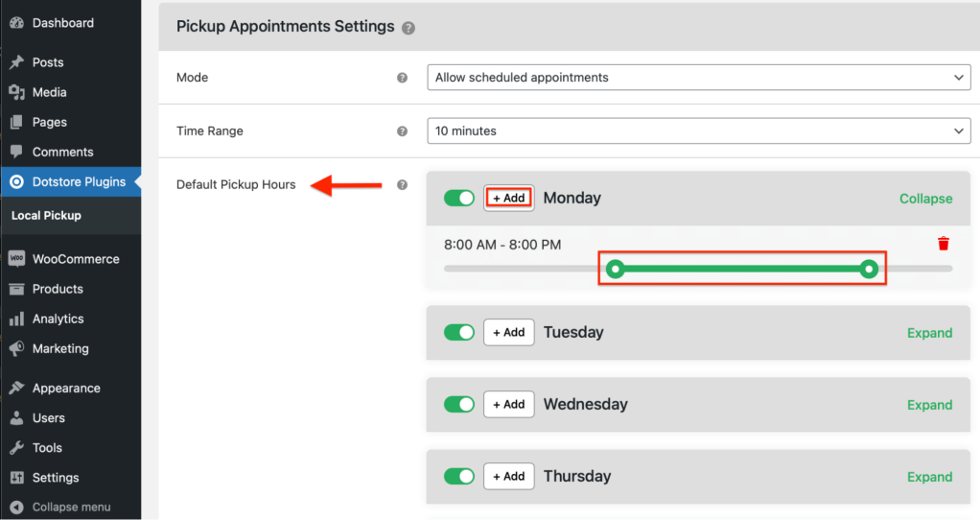
Task: Click the Marketing megaphone icon
Action: (x=16, y=348)
